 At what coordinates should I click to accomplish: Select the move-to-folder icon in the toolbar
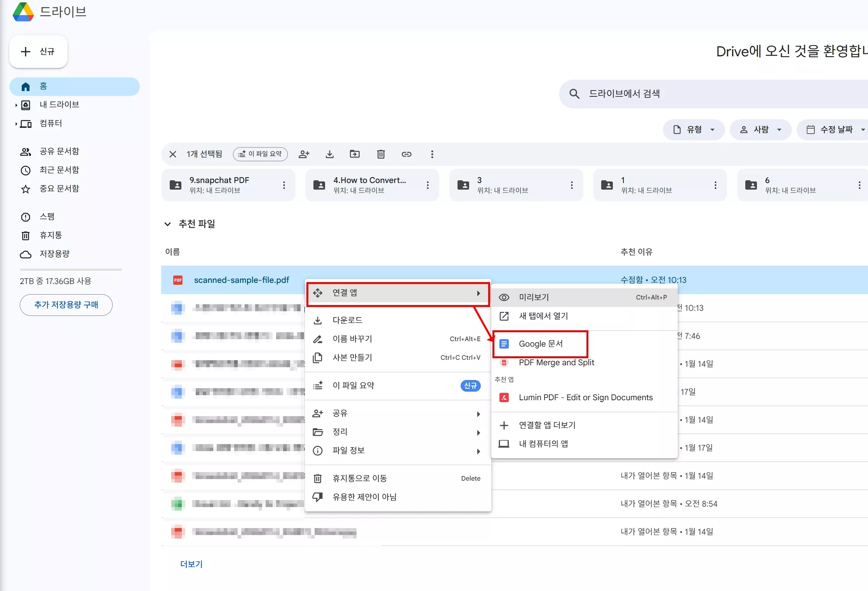point(355,154)
